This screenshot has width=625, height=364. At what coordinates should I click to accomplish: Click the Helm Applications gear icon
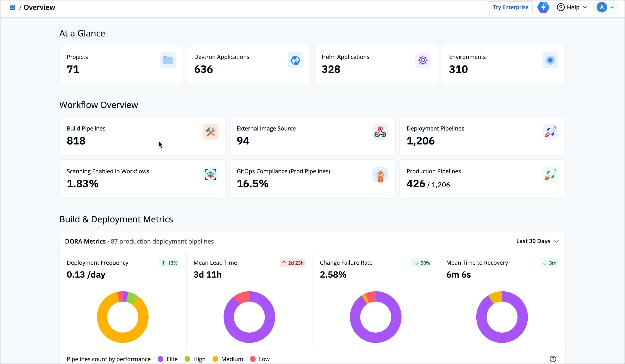tap(423, 60)
